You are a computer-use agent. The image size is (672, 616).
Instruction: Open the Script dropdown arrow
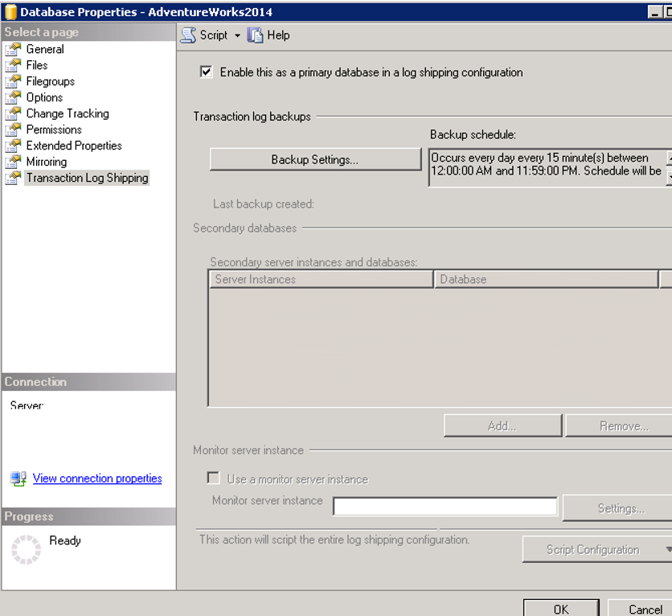(x=237, y=35)
